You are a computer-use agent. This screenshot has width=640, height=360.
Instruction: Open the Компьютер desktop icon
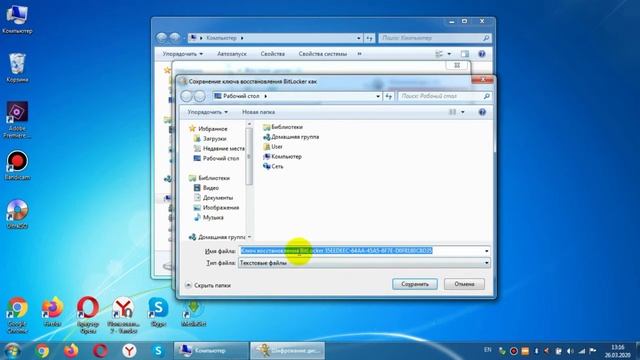pyautogui.click(x=17, y=19)
